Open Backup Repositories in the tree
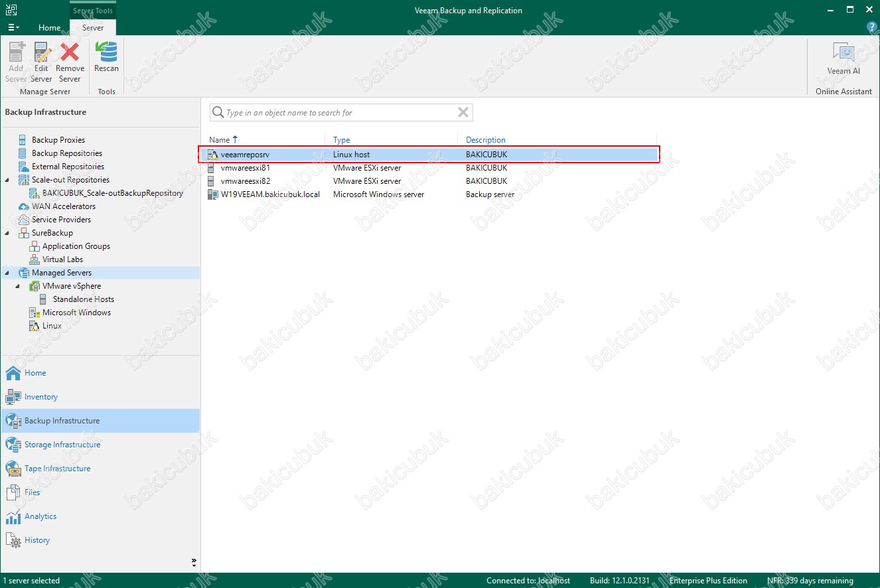880x588 pixels. pos(67,153)
